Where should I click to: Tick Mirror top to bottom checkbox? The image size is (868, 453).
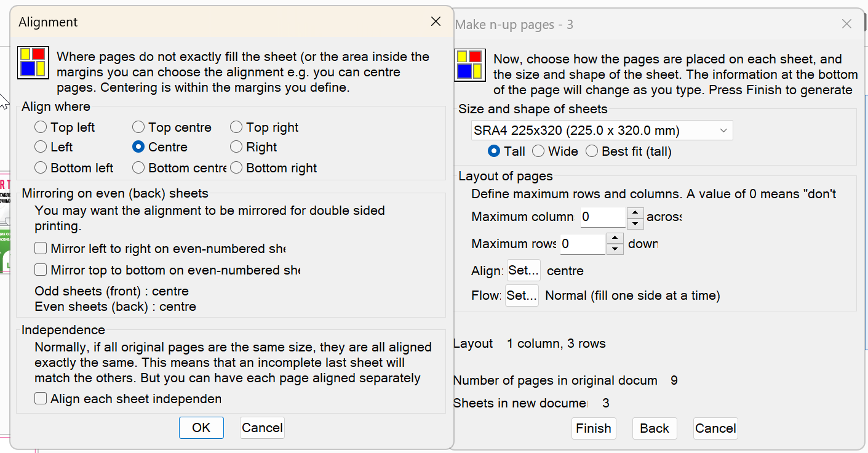[x=41, y=270]
